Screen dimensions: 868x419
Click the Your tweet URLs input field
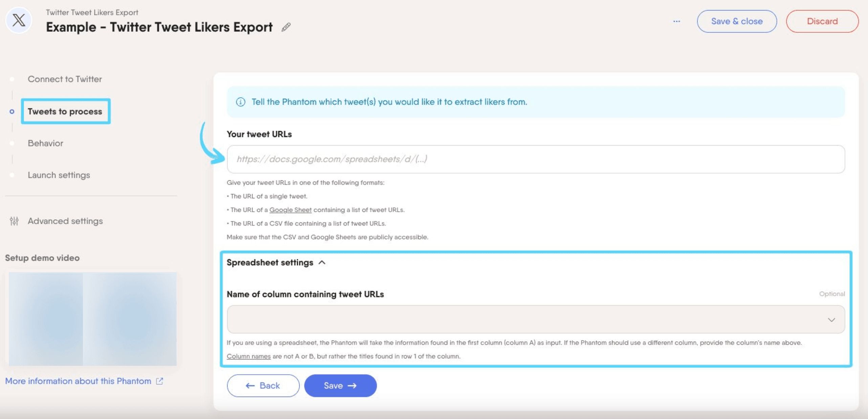click(536, 159)
